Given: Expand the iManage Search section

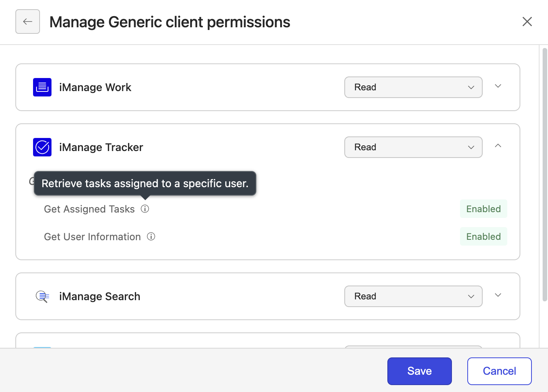Looking at the screenshot, I should coord(498,295).
